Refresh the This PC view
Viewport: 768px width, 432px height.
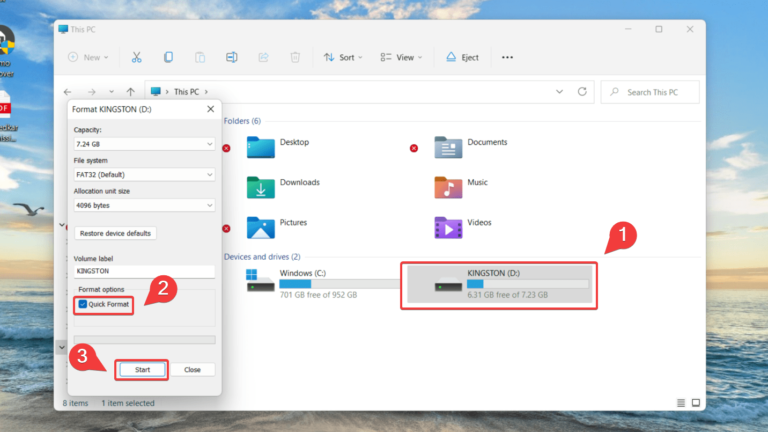point(582,92)
